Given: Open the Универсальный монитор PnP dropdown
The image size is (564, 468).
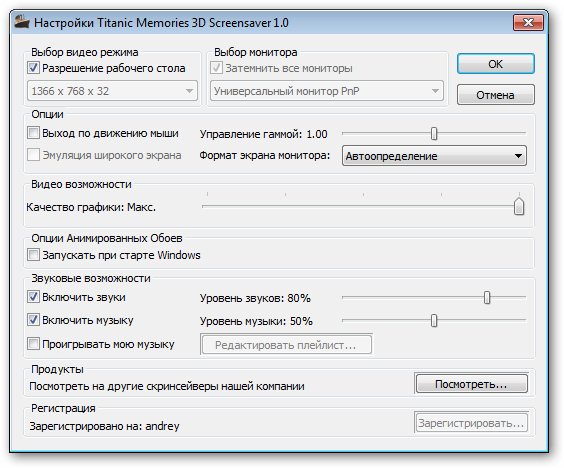Looking at the screenshot, I should pyautogui.click(x=327, y=91).
